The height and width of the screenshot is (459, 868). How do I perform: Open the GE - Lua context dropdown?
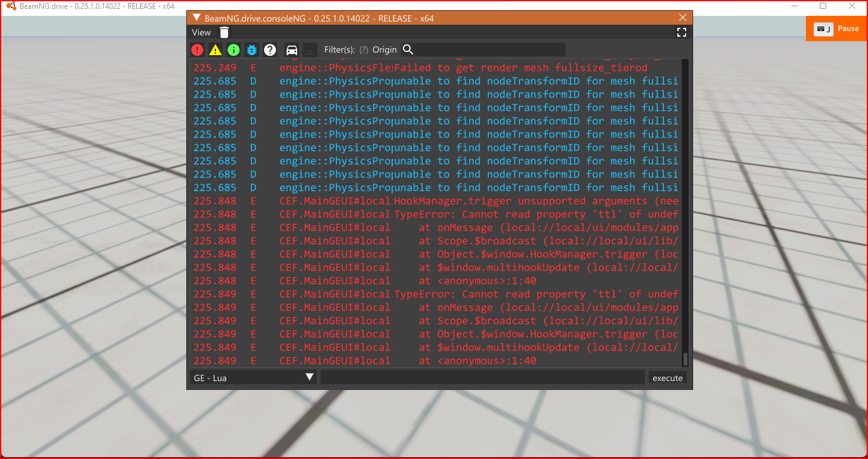tap(254, 377)
